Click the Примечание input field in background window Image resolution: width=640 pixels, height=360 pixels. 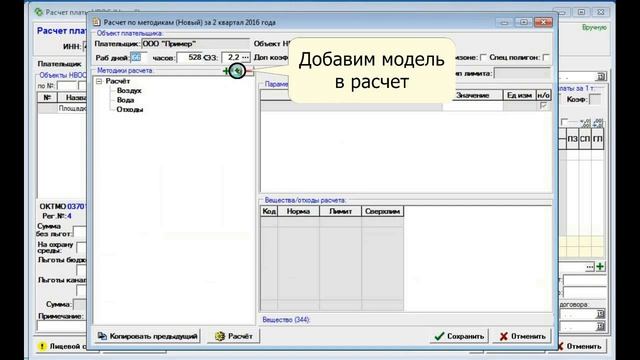[63, 326]
